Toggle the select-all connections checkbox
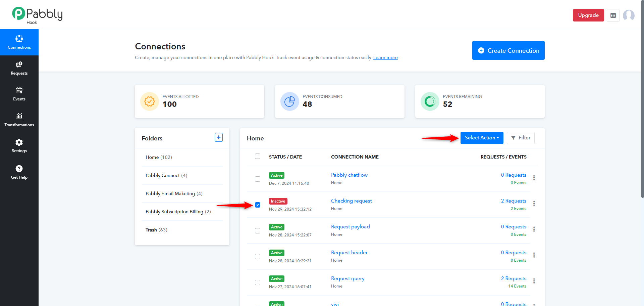 (x=258, y=156)
